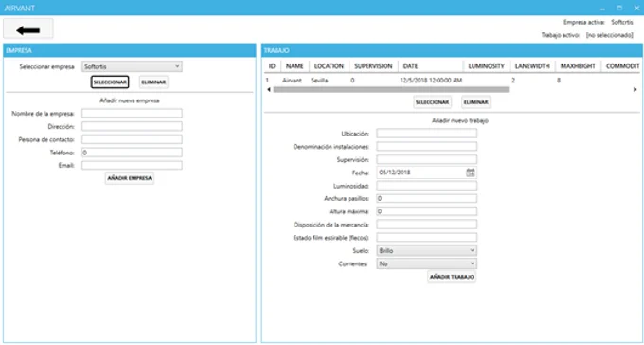Click SELECCIONAR below the trabajo table
Viewport: 644px width, 345px height.
[432, 102]
